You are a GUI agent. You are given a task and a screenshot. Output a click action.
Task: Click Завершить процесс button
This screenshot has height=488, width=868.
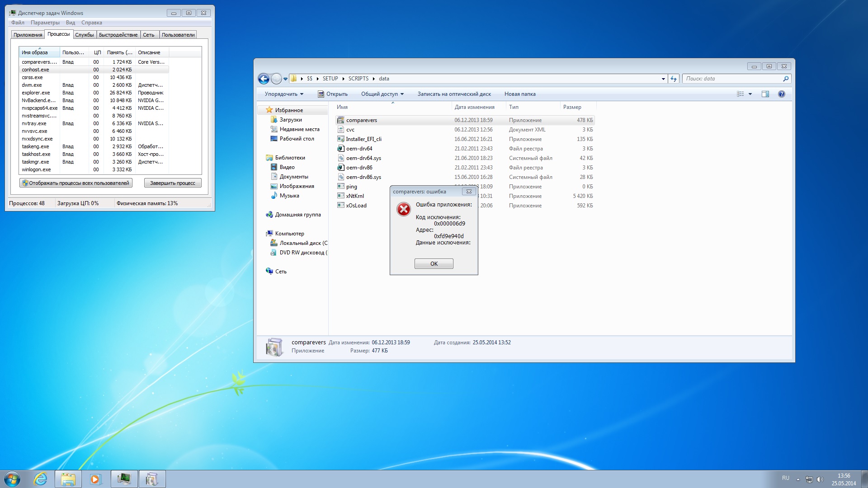point(173,183)
